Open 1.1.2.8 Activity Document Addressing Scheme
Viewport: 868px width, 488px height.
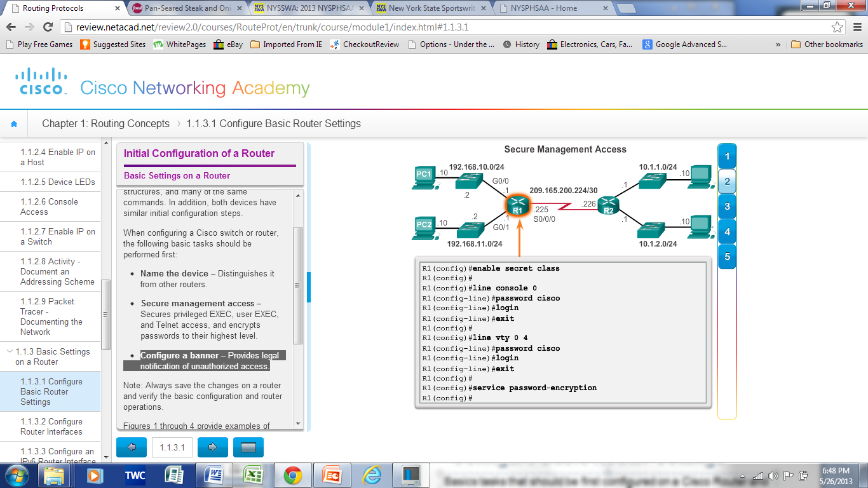(x=57, y=271)
